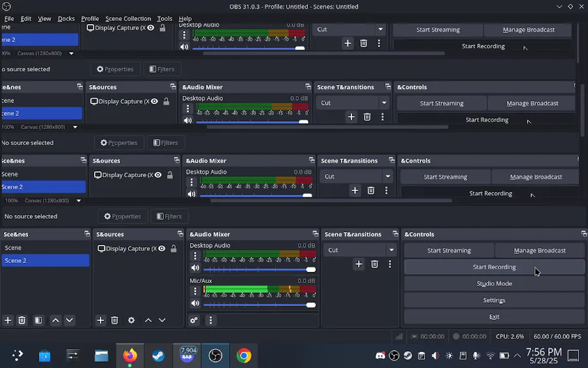Open the File menu
This screenshot has height=368, width=588.
tap(9, 18)
